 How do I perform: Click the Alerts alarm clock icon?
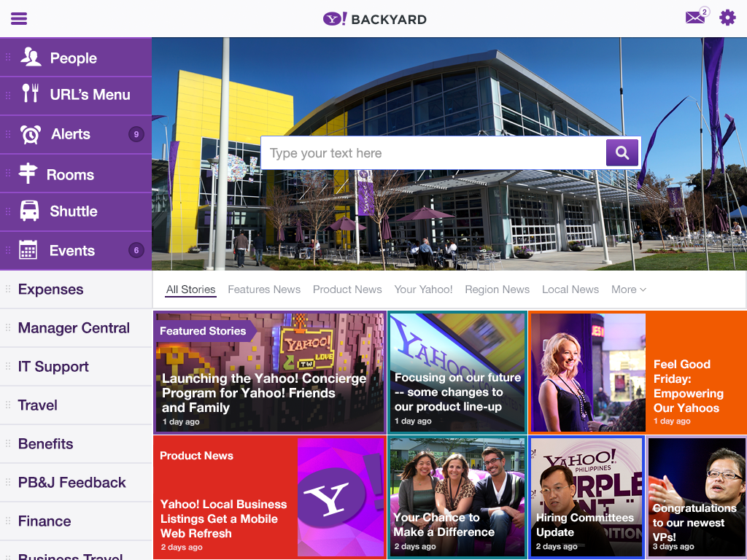click(31, 134)
